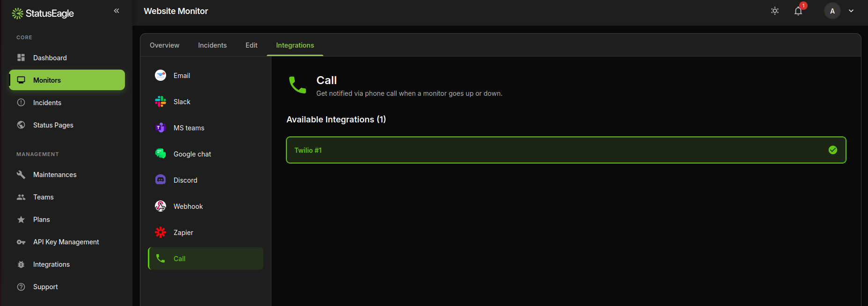The width and height of the screenshot is (868, 306).
Task: Click the Website Monitor title
Action: tap(176, 11)
